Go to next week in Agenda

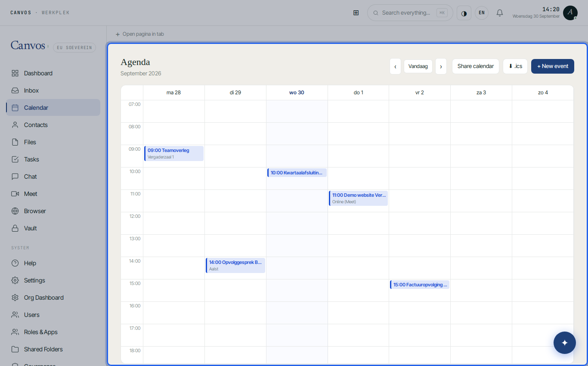tap(441, 66)
